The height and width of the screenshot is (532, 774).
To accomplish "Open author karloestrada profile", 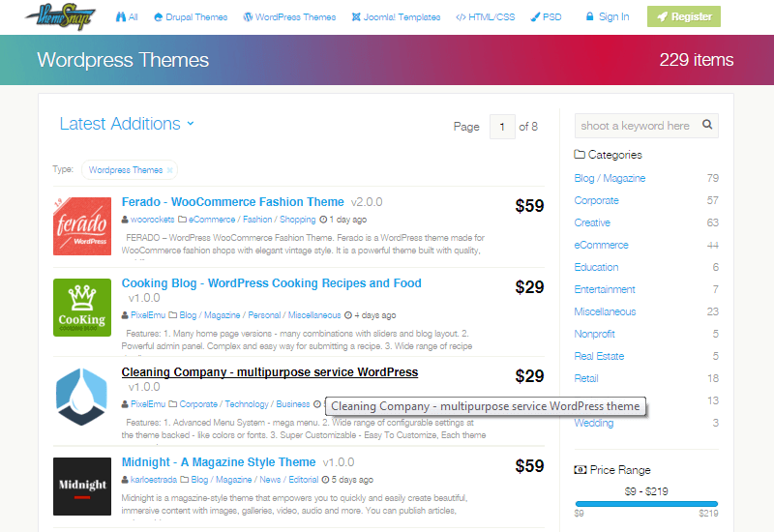I will click(x=154, y=479).
